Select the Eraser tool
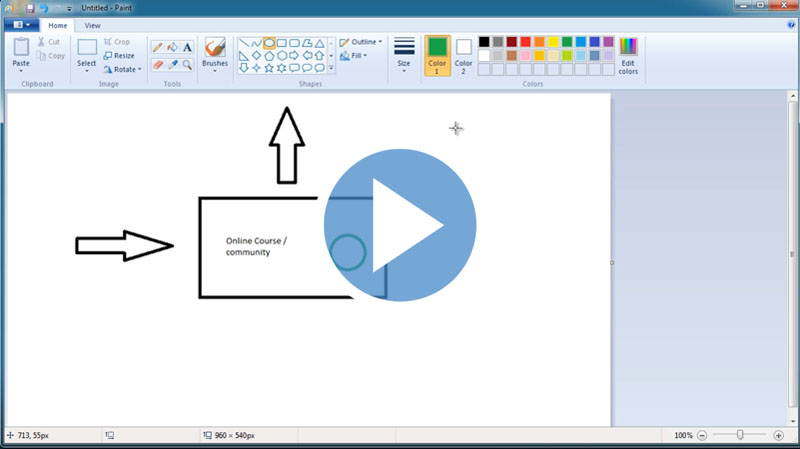 pyautogui.click(x=157, y=64)
